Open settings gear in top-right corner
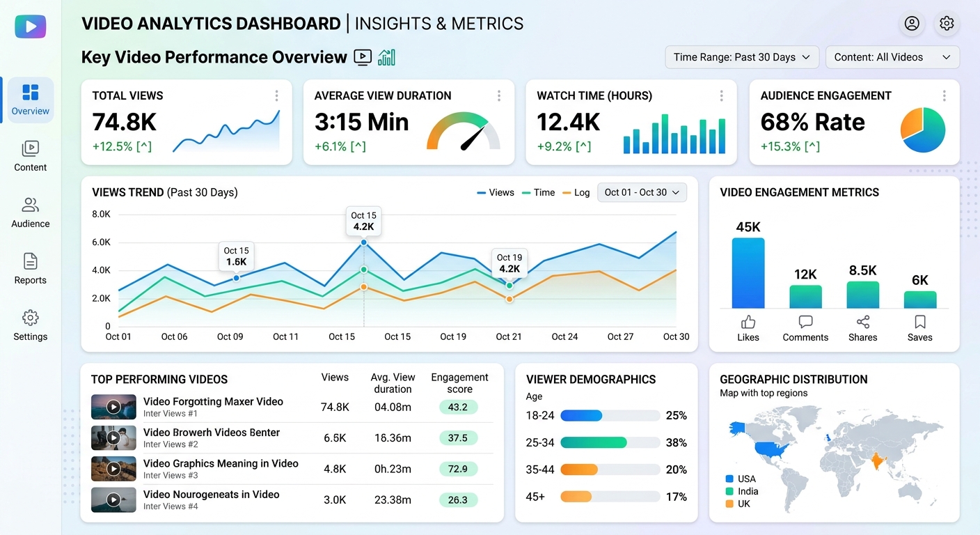Screen dimensions: 980x535 coord(946,24)
